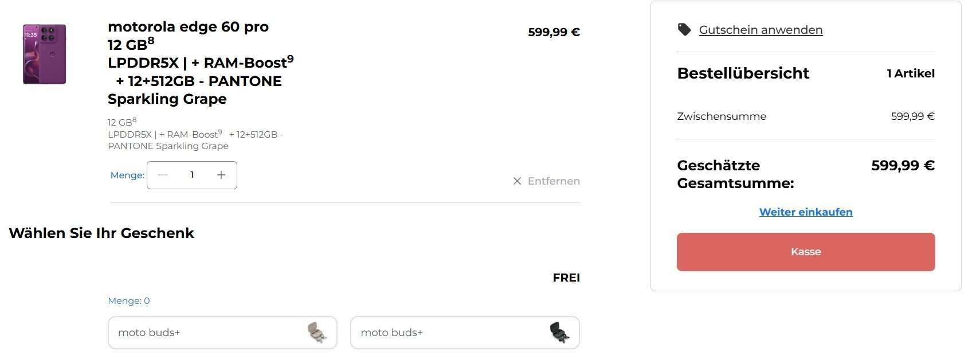
Task: Click the beige moto buds+ earbuds image
Action: pyautogui.click(x=317, y=333)
